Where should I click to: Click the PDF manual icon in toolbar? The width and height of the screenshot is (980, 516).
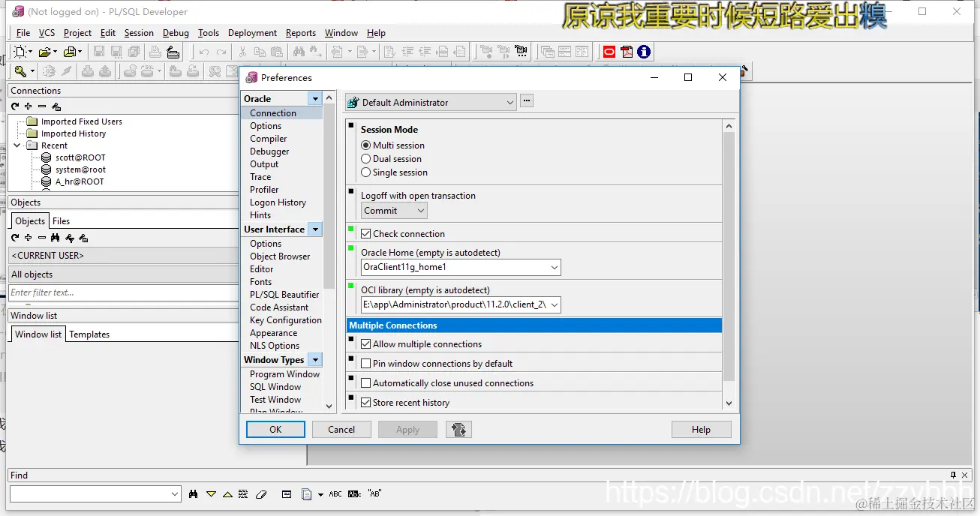[627, 52]
